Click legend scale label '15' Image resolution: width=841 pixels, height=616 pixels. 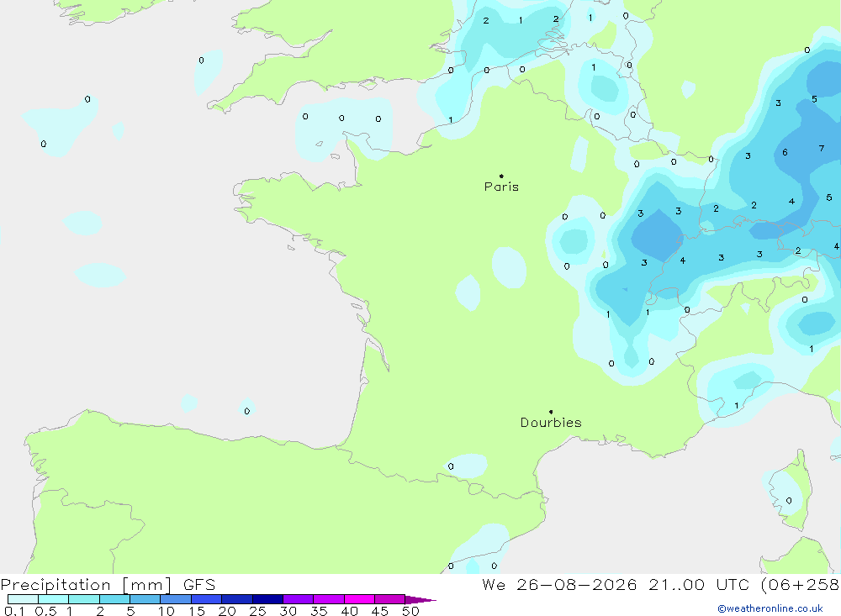pos(197,611)
